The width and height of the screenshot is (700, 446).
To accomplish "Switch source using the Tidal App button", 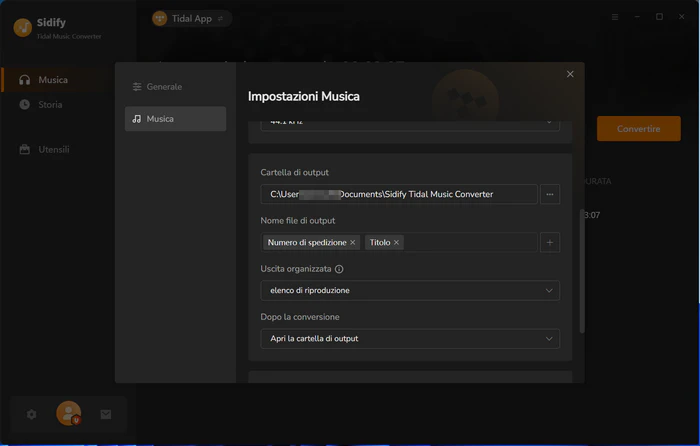I will click(191, 18).
